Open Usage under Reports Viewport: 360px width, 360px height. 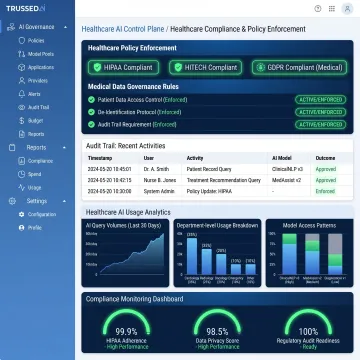pos(34,188)
